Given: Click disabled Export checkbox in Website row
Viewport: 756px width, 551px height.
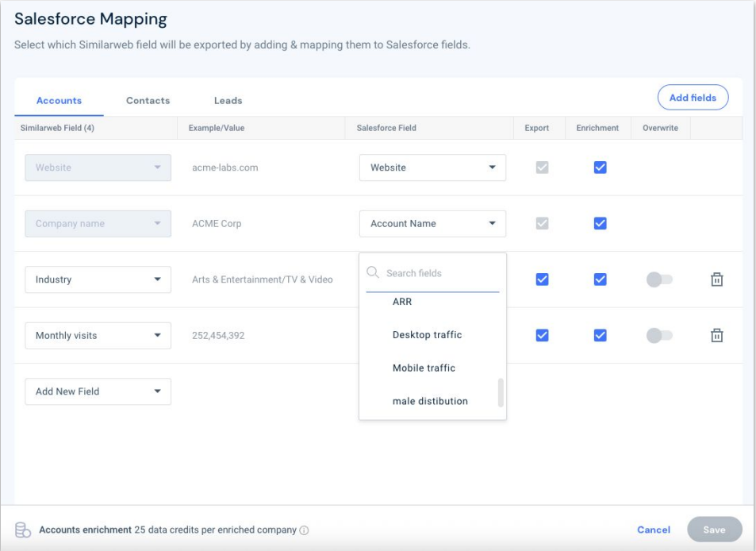Looking at the screenshot, I should (x=542, y=168).
